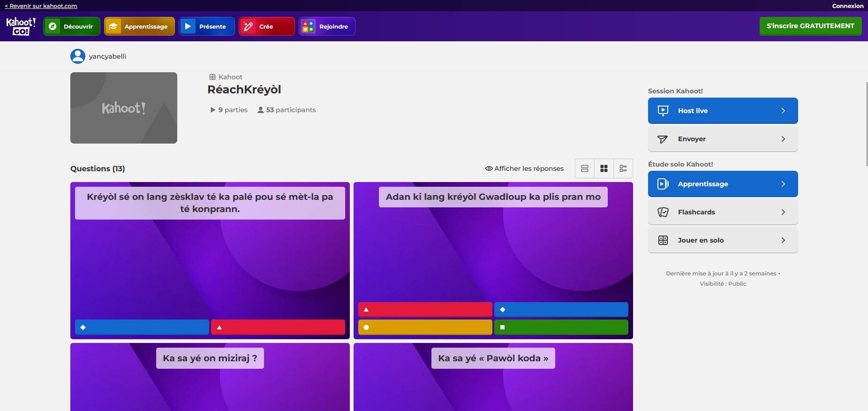868x411 pixels.
Task: Open the Découvrir tab in navigation
Action: (x=72, y=26)
